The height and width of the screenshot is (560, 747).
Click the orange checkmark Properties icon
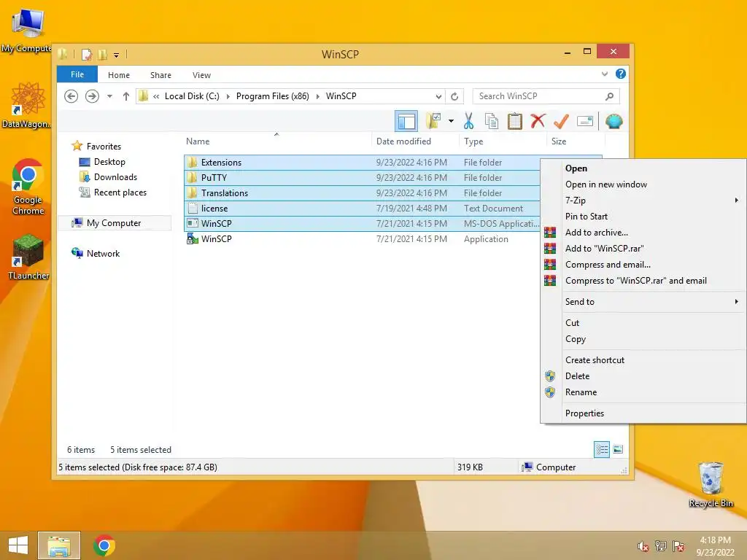pos(561,121)
